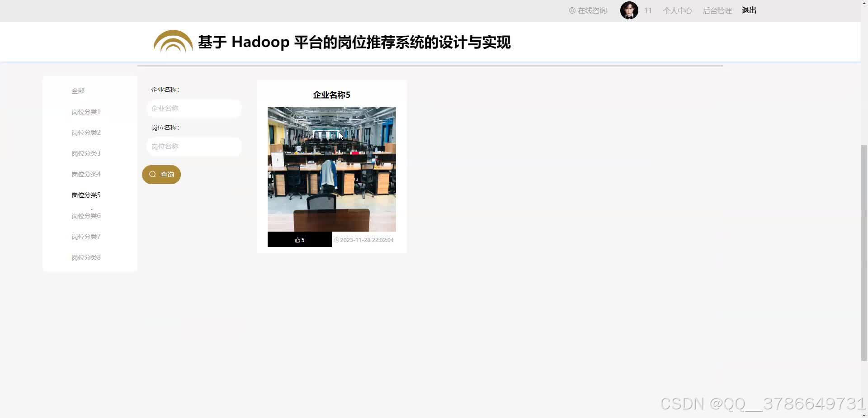
Task: Go to 后台管理 admin panel
Action: 717,10
